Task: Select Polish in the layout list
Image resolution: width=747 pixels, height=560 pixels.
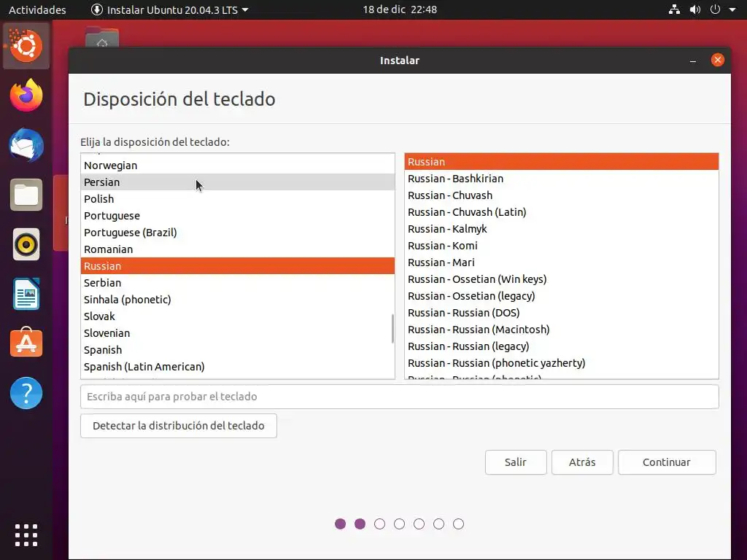Action: pos(238,199)
